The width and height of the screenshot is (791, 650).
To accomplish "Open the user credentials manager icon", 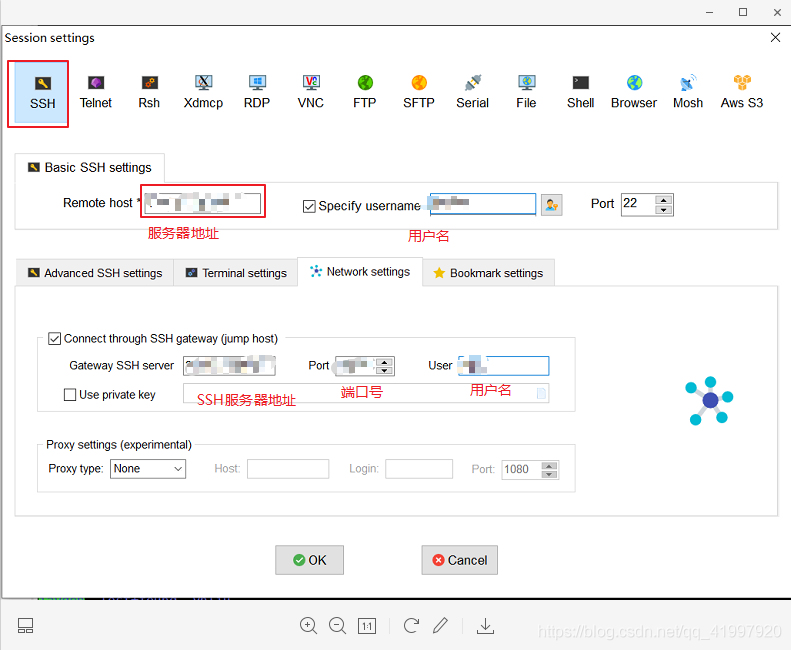I will pos(551,205).
